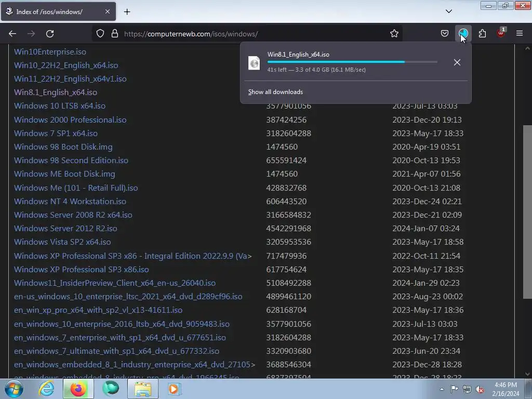Image resolution: width=532 pixels, height=399 pixels.
Task: Switch to Firefox in the taskbar
Action: click(78, 389)
